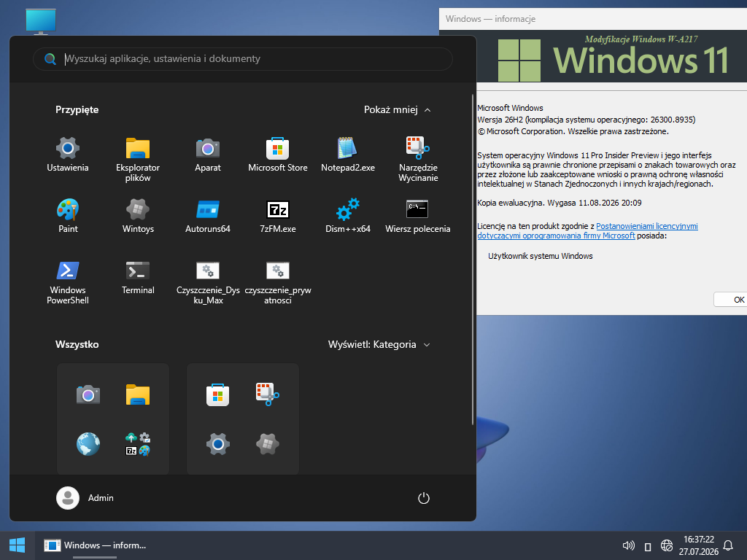The width and height of the screenshot is (747, 560).
Task: Launch Dism++x64 from pinned apps
Action: click(x=348, y=216)
